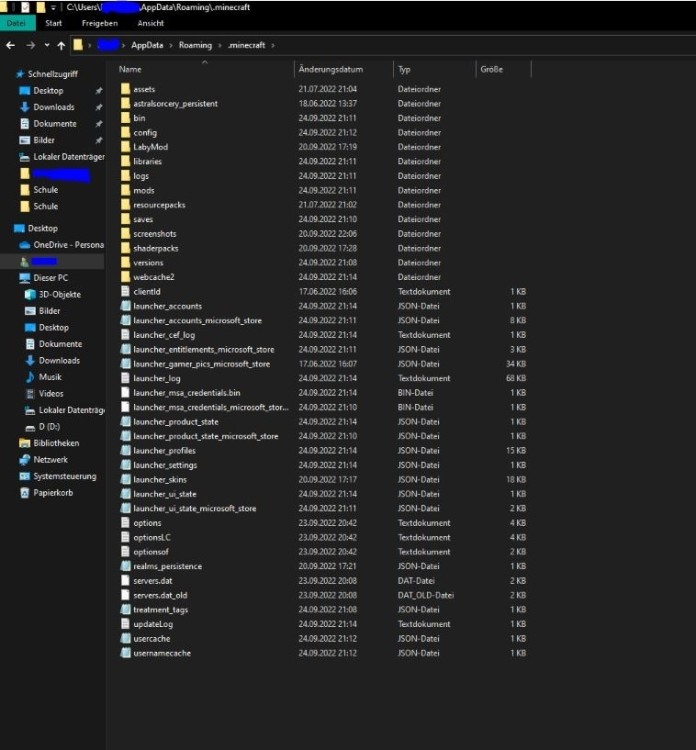Screen dimensions: 696x750
Task: Open Papierkorb in navigation pane
Action: 53,493
